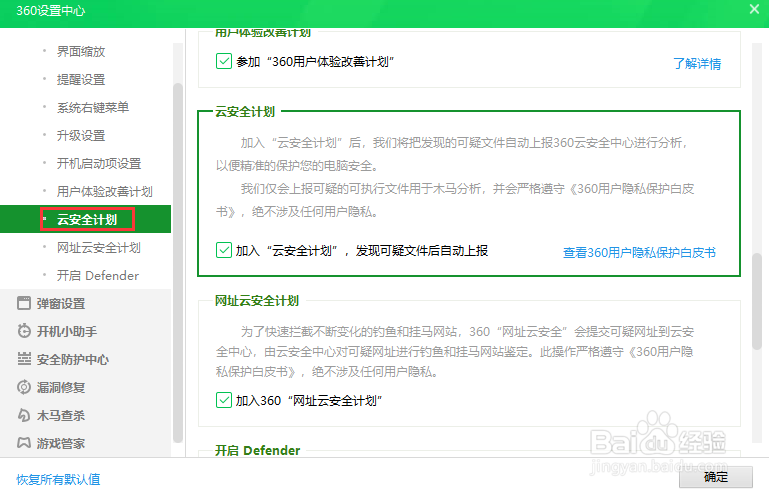Click the main panel scrollbar thumb

757,301
